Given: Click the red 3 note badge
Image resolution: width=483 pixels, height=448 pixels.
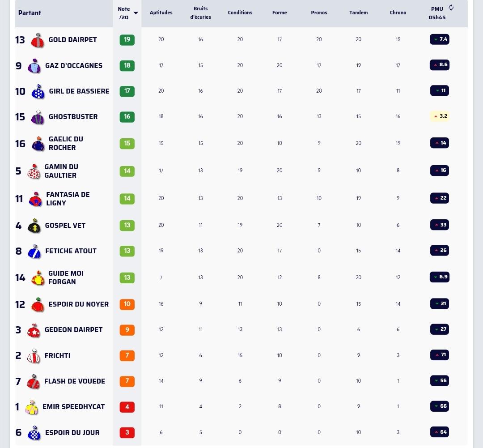Looking at the screenshot, I should point(127,432).
